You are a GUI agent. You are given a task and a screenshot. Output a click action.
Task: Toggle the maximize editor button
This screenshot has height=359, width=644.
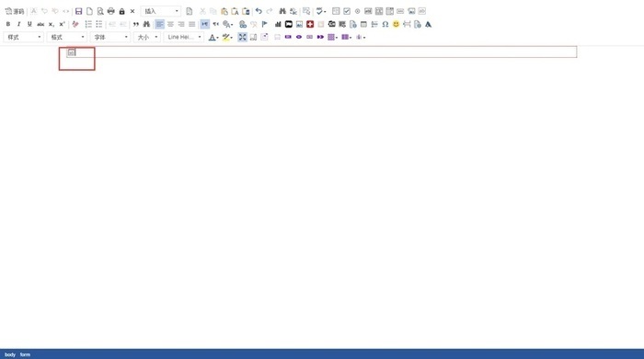[242, 37]
